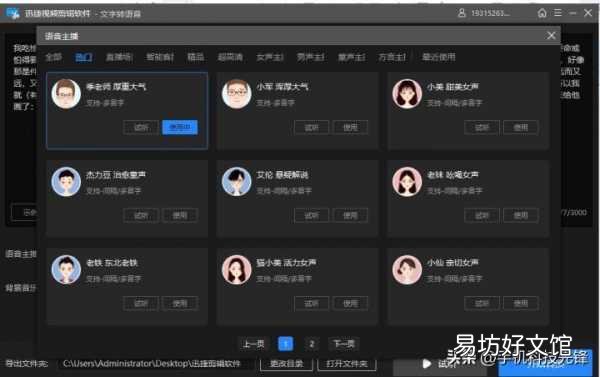Preview 猫小美 voice with 试听
Image resolution: width=600 pixels, height=377 pixels.
311,304
